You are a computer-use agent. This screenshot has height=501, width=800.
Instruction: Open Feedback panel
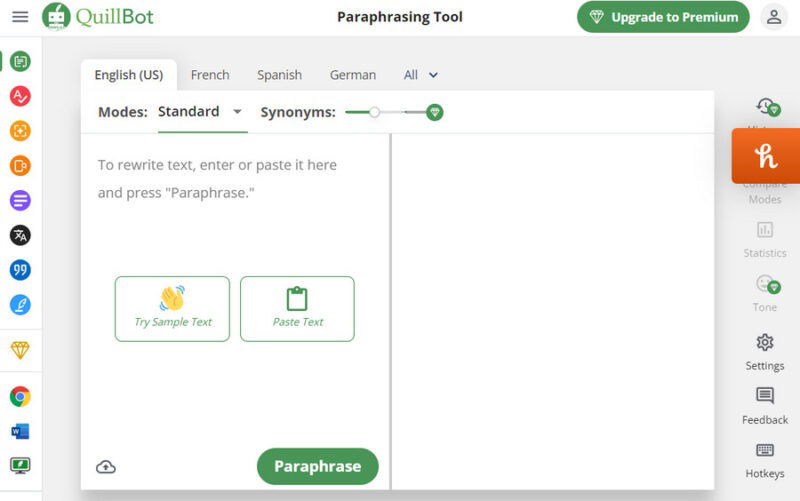(765, 406)
